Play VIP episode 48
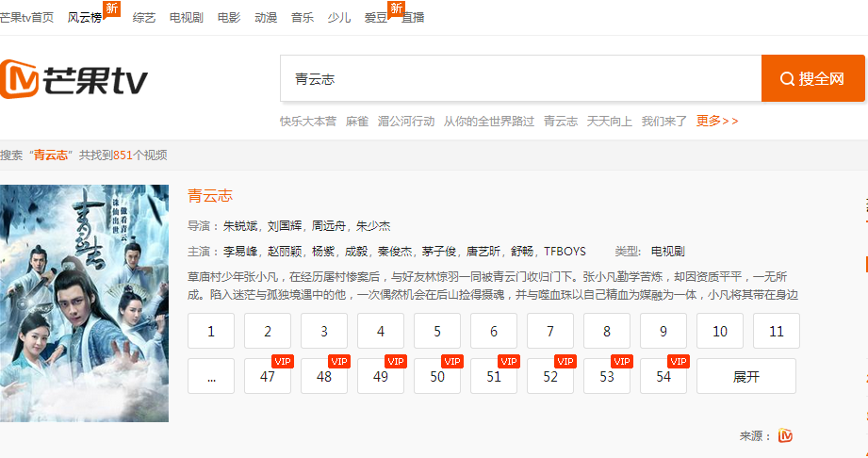 click(324, 377)
